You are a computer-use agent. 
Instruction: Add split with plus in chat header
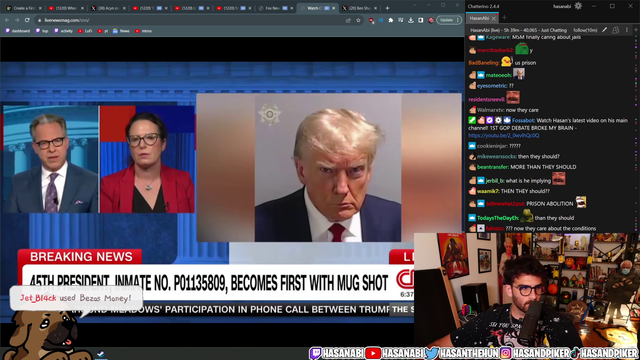pyautogui.click(x=636, y=30)
